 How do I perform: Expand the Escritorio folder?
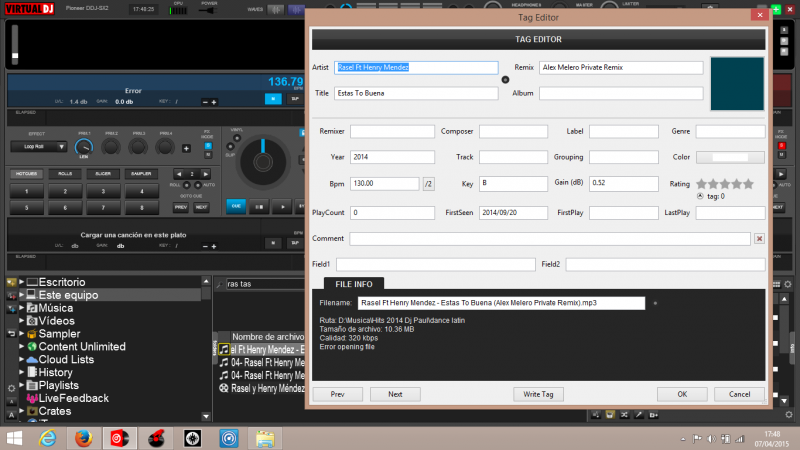(x=21, y=282)
